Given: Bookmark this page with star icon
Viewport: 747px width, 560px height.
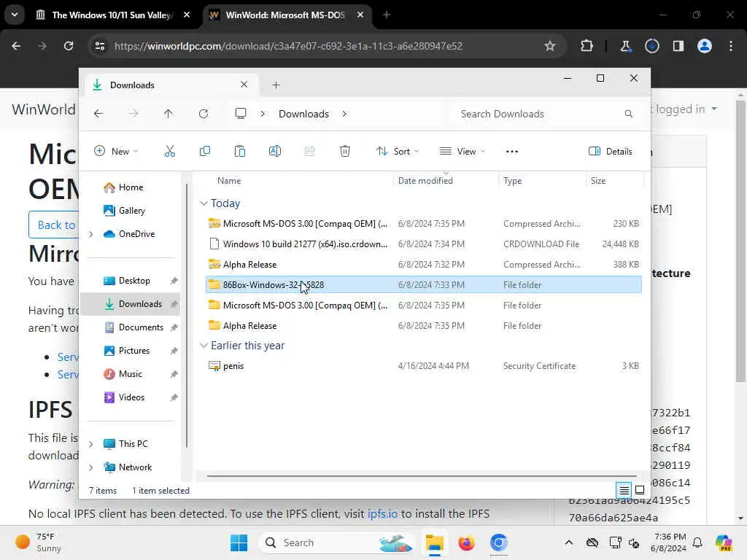Looking at the screenshot, I should (x=550, y=46).
